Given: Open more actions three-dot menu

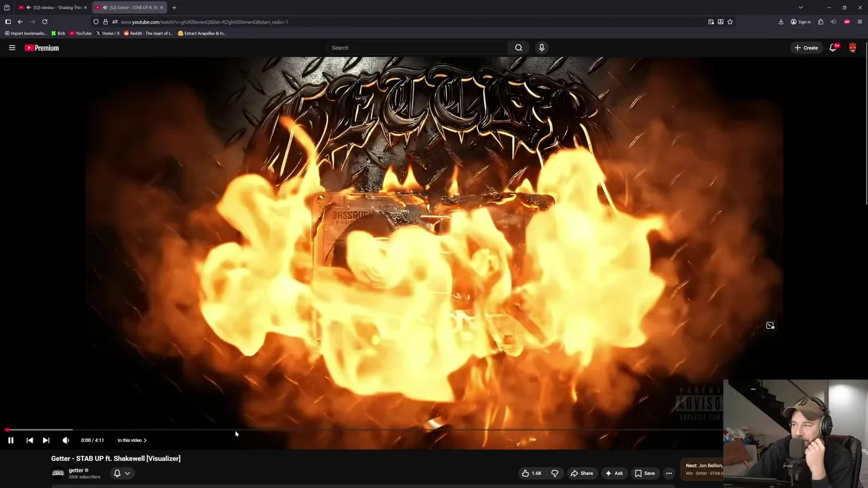Looking at the screenshot, I should tap(669, 473).
